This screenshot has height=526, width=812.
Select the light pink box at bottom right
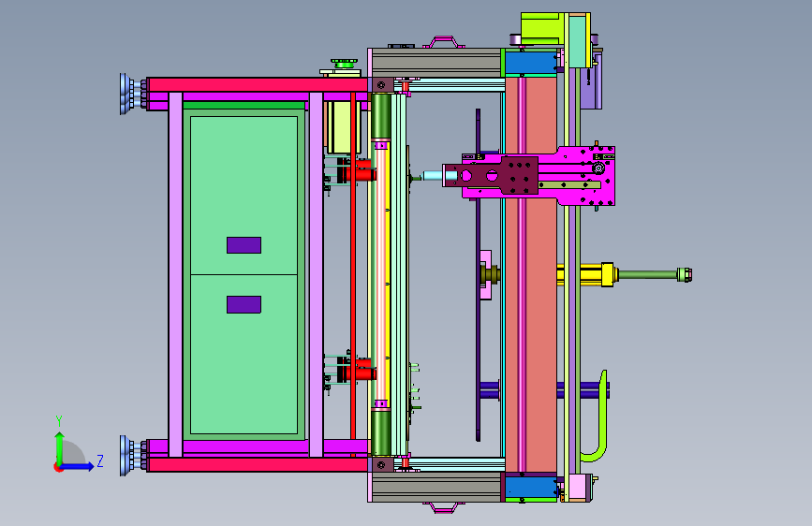click(x=580, y=488)
